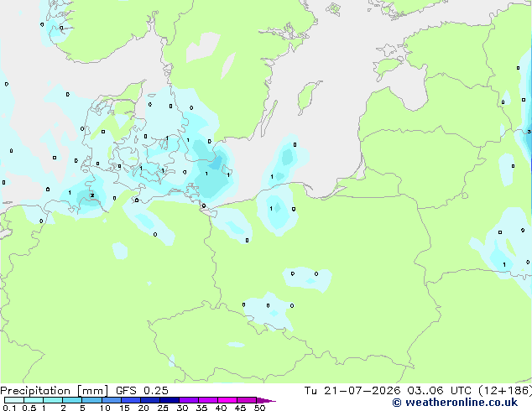Select the 20–25 mm legend color cell
Viewport: 532px width, 411px height.
click(x=149, y=400)
